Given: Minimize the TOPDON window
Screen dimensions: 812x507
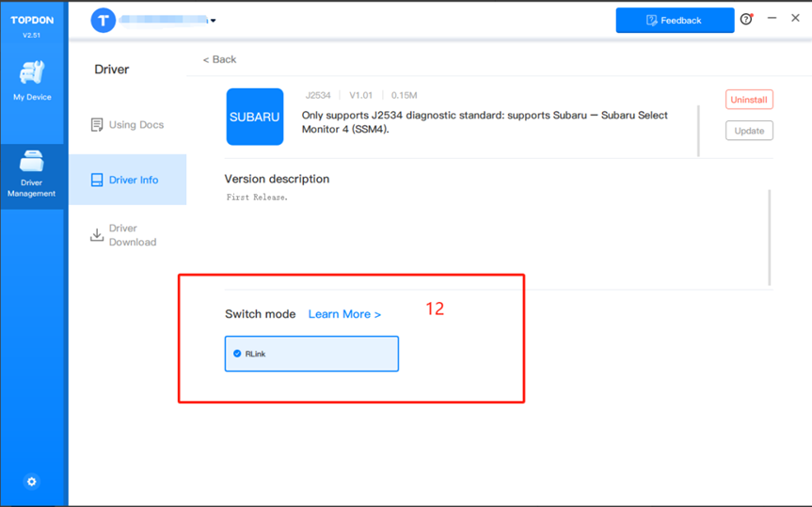Looking at the screenshot, I should click(772, 18).
